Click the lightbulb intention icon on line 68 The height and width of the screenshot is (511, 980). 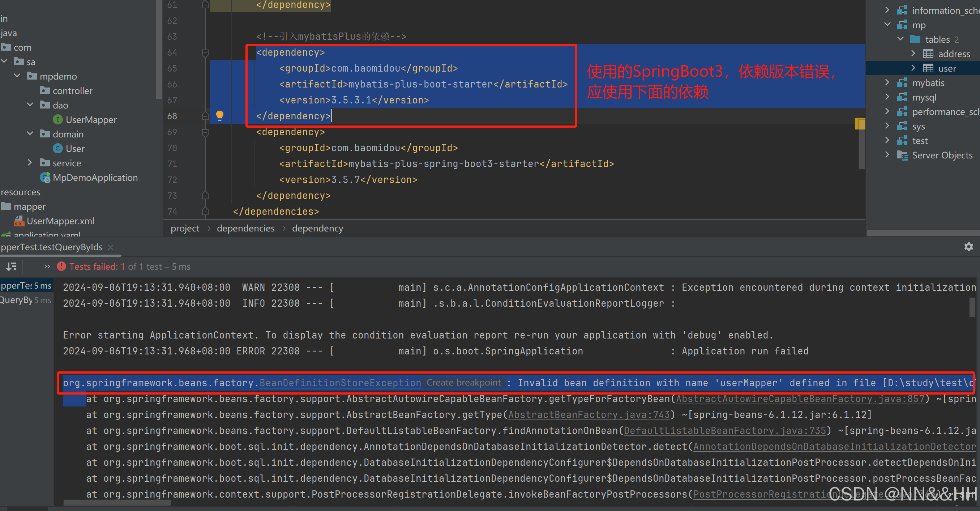221,116
